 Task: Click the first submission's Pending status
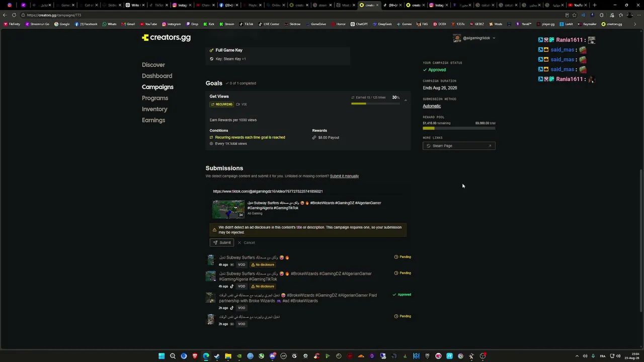(x=403, y=257)
